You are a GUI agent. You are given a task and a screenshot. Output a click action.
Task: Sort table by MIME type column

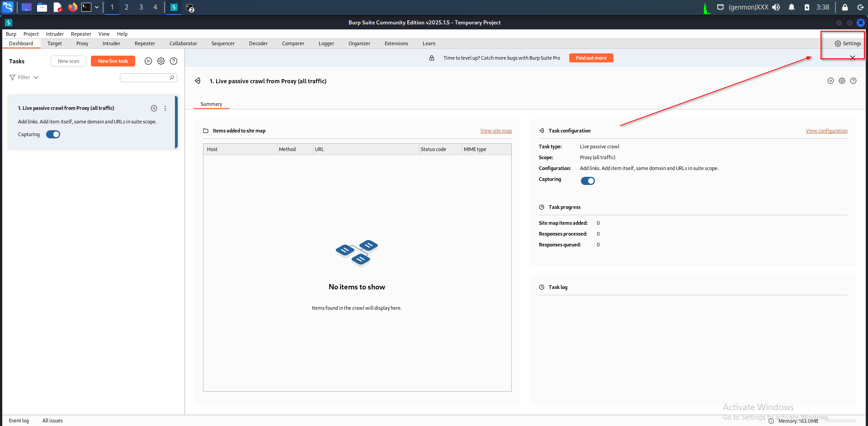coord(486,149)
